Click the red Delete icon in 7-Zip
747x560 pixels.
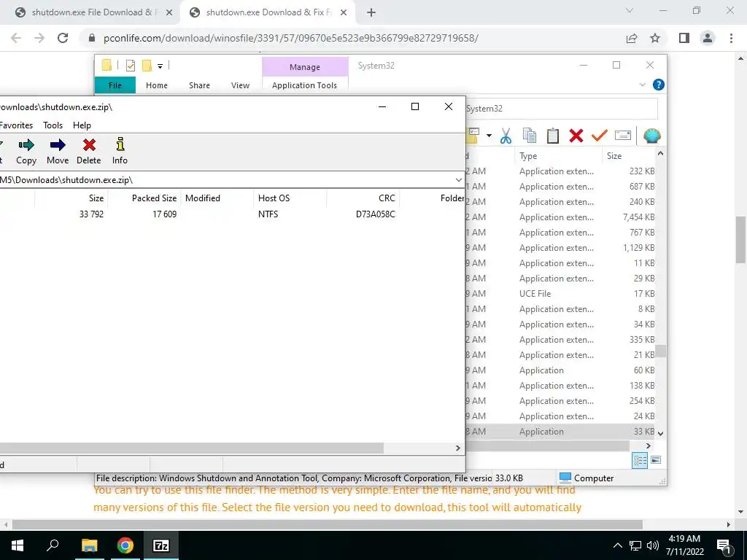(x=89, y=145)
